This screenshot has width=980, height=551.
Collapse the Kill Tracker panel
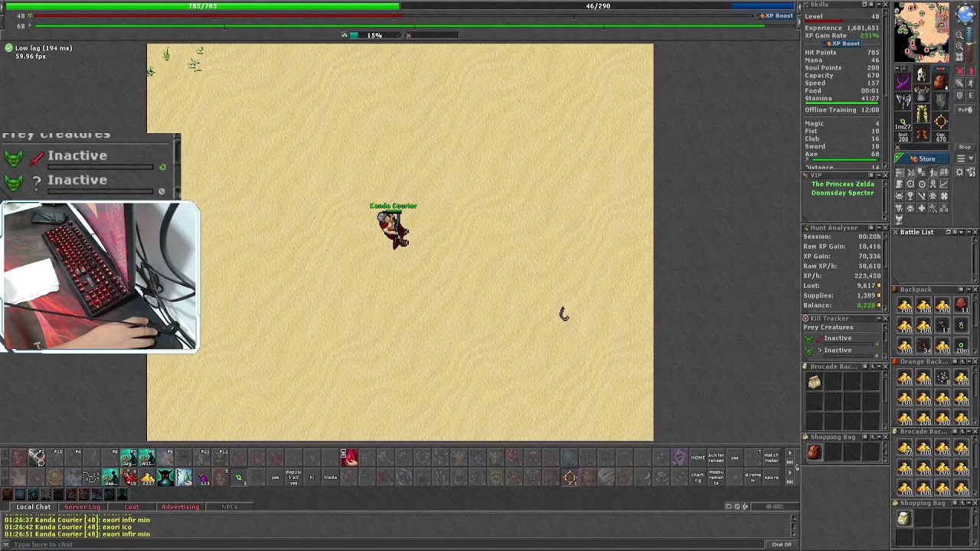pos(878,318)
